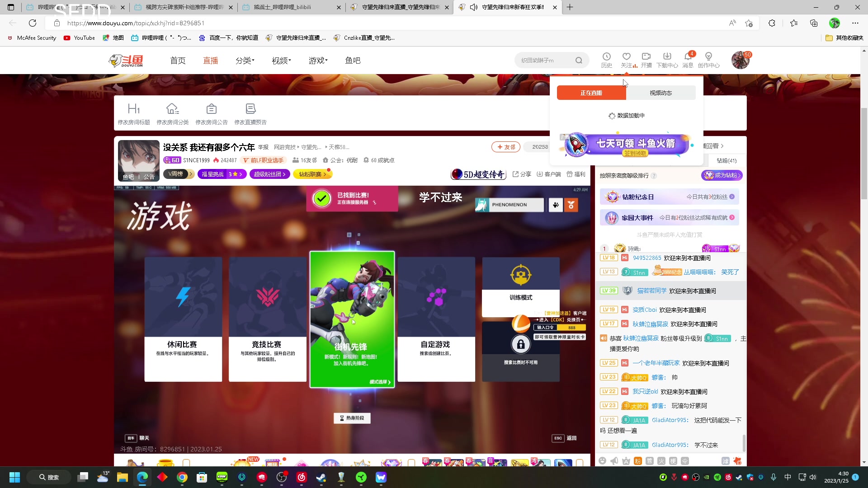This screenshot has width=868, height=488.
Task: Refresh the browser page
Action: click(33, 23)
